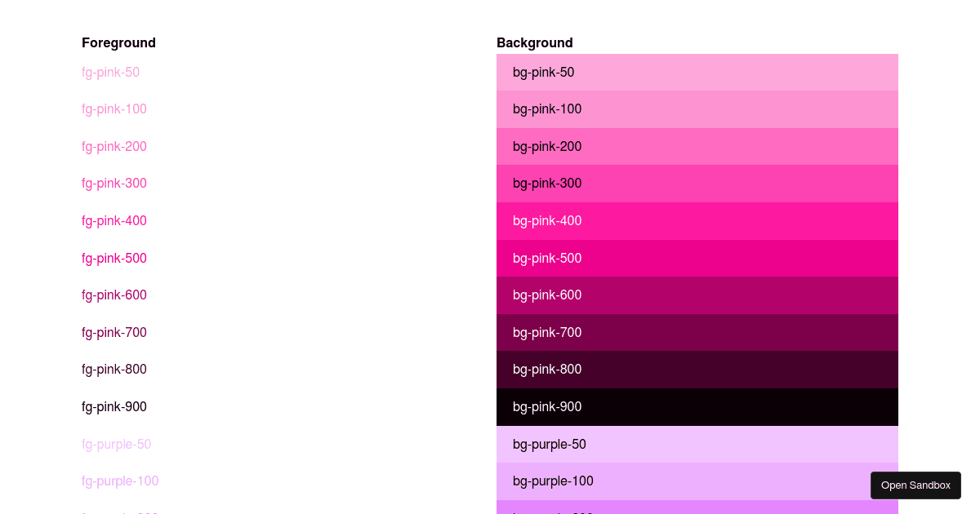Click the Foreground heading
The image size is (980, 514).
click(x=118, y=42)
